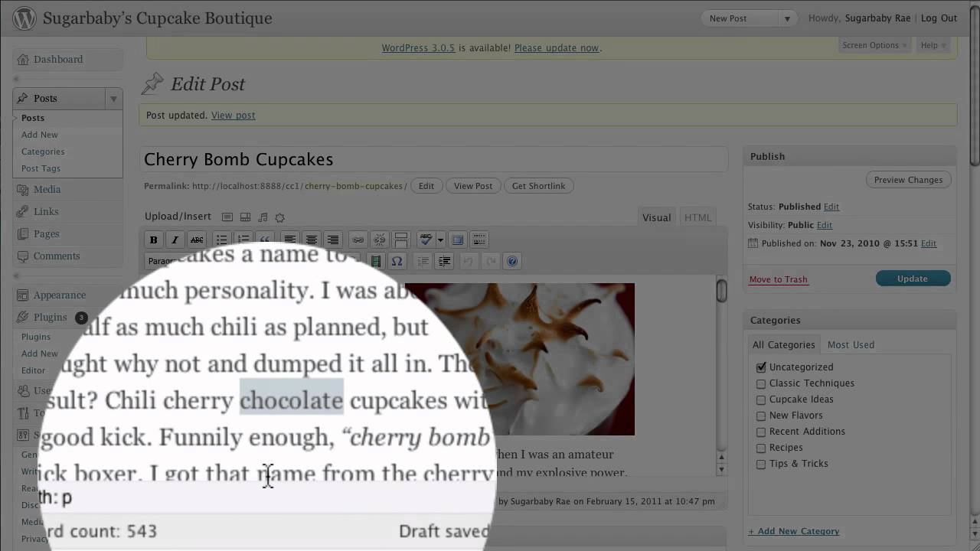The image size is (980, 551).
Task: Click the Indent icon
Action: [x=444, y=261]
